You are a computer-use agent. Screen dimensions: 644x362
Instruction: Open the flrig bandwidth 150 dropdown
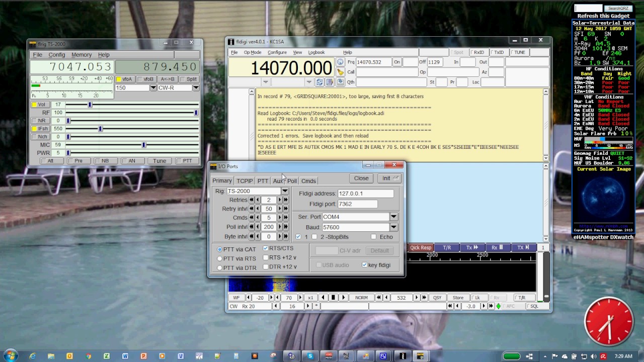point(153,87)
